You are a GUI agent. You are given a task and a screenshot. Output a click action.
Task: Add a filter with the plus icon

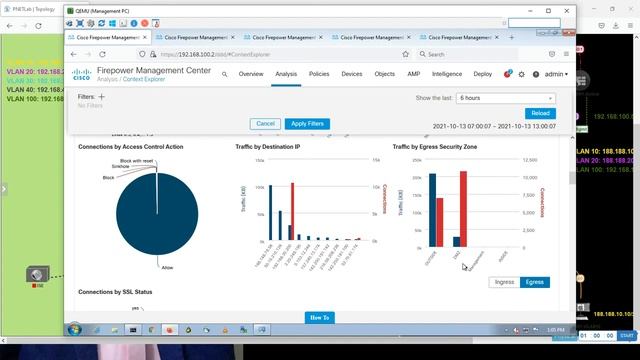tap(102, 97)
